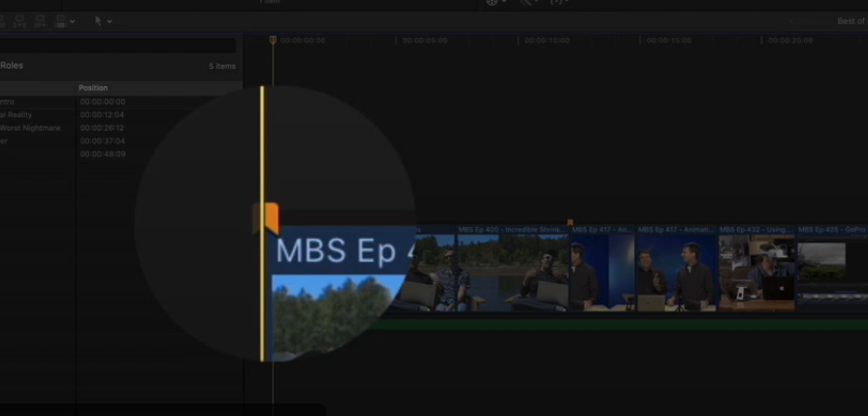Open the enhancements wand pop-up icon
Screen dimensions: 868x416
point(528,2)
